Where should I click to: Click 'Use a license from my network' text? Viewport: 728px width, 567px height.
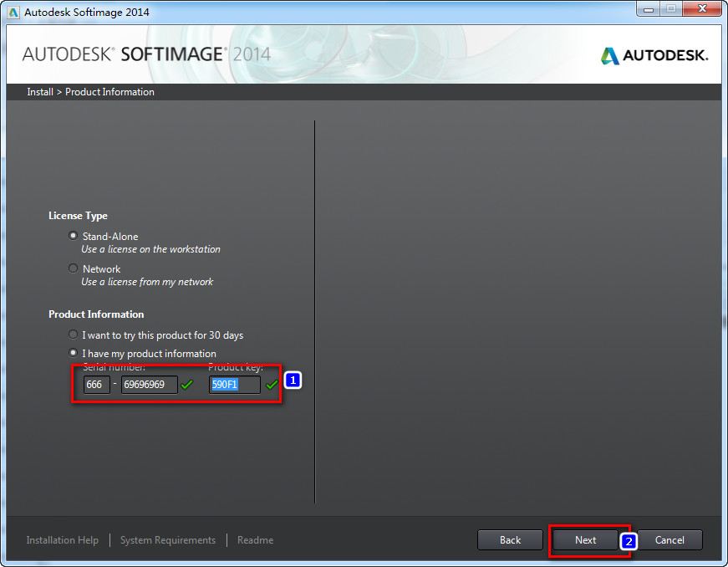(x=147, y=282)
